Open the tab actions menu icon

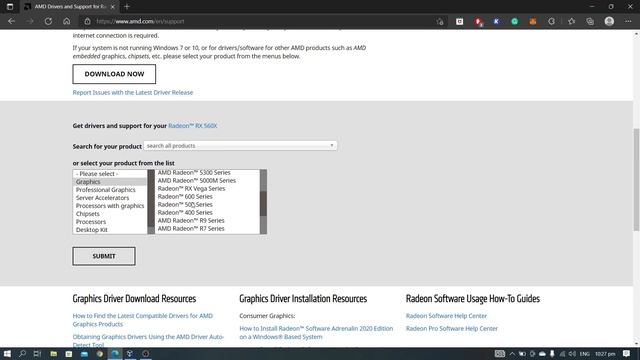(10, 7)
